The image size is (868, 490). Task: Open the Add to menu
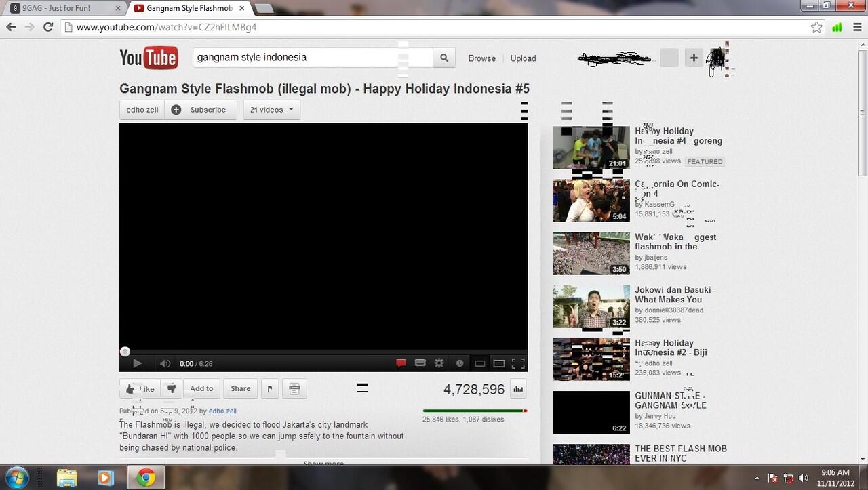point(201,389)
